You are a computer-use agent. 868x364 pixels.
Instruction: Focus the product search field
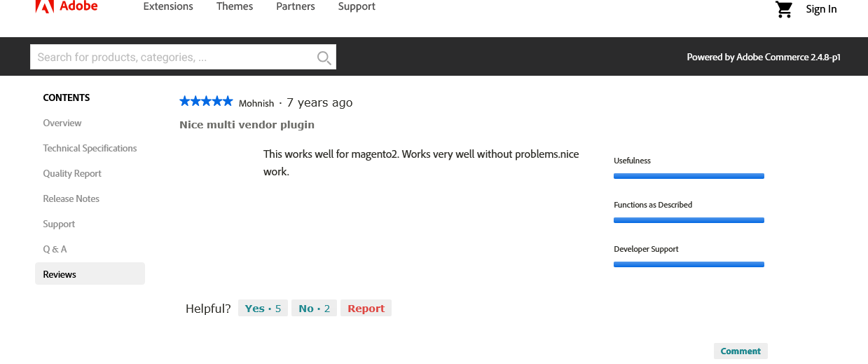[173, 57]
